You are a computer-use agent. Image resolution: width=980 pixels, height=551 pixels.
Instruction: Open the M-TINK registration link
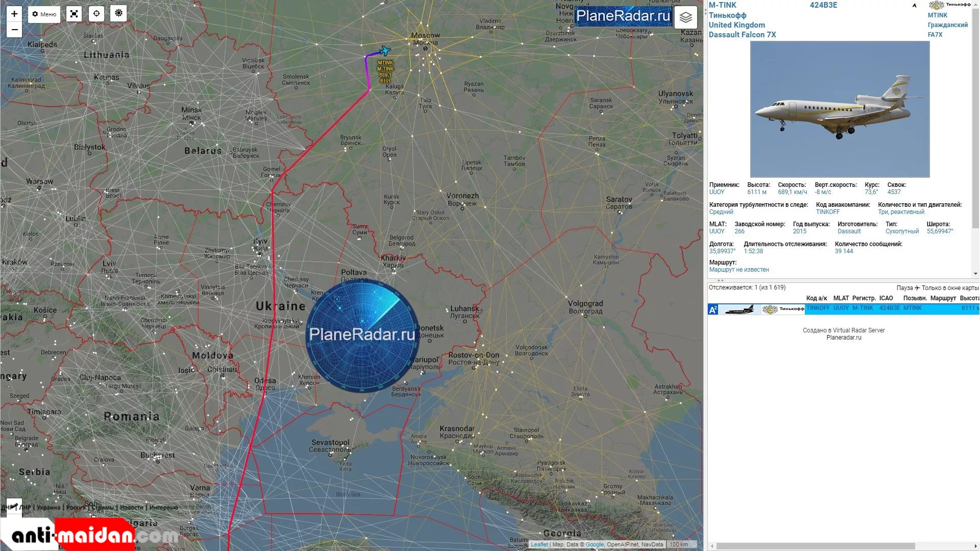point(722,5)
